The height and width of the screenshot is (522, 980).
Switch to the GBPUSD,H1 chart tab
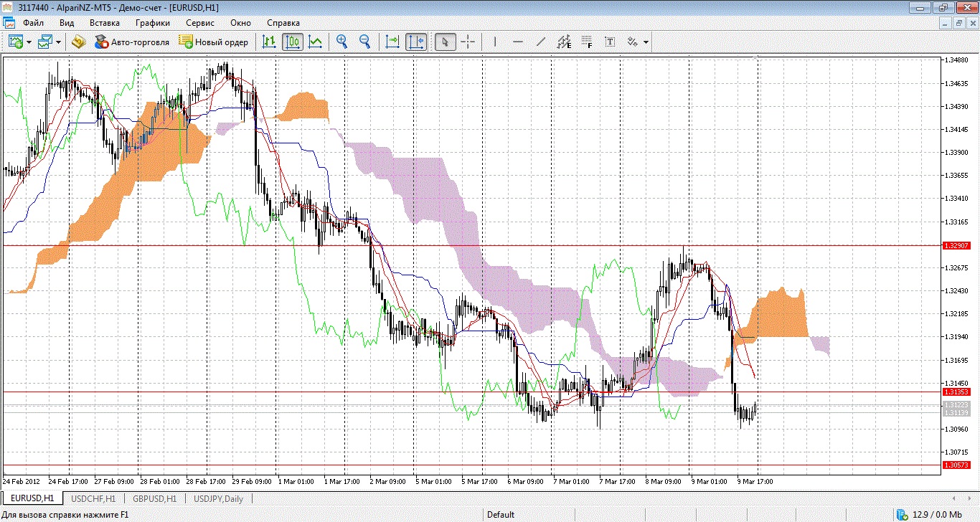click(x=154, y=498)
